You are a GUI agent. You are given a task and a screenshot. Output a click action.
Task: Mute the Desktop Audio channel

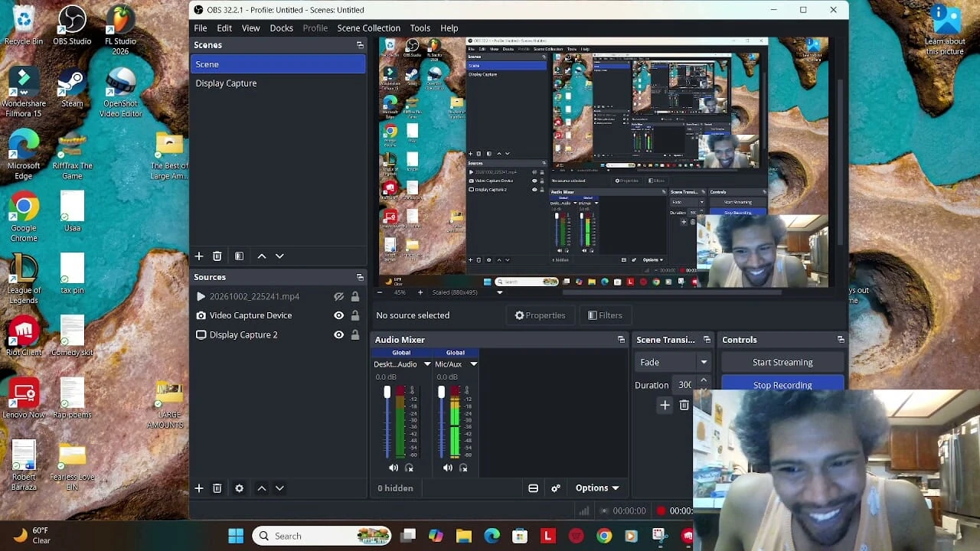[x=394, y=468]
